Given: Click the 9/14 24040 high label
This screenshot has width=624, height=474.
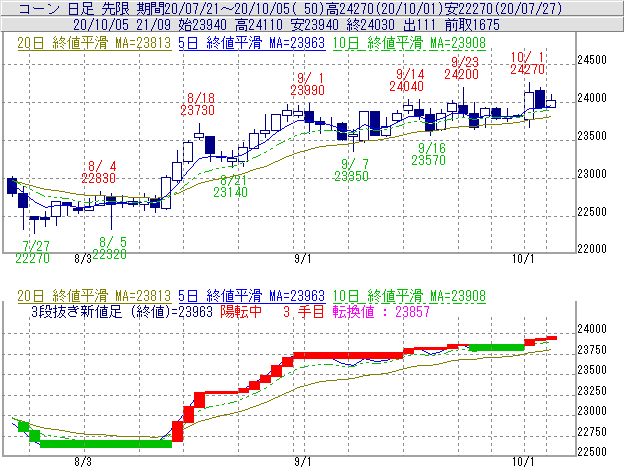Looking at the screenshot, I should tap(407, 80).
